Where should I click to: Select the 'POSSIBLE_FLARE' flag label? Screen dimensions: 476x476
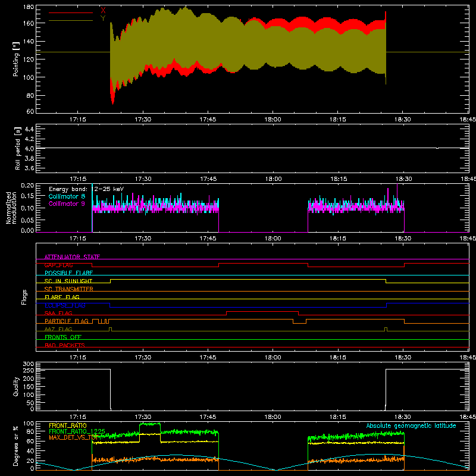click(x=68, y=273)
